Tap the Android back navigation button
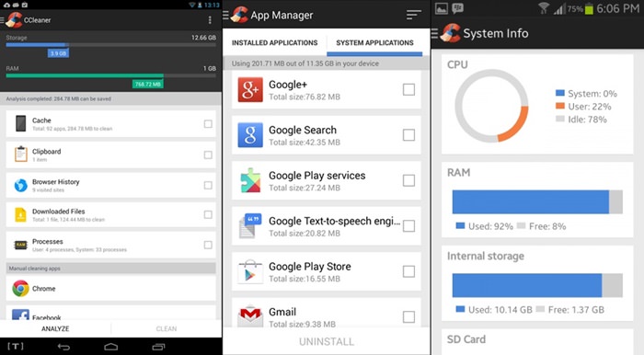 pyautogui.click(x=63, y=347)
